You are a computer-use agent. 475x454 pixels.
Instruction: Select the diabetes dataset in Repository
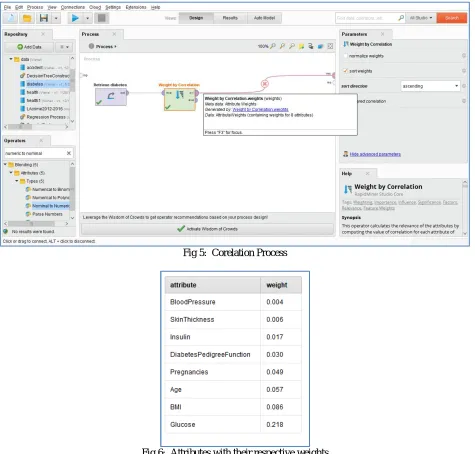[x=45, y=84]
